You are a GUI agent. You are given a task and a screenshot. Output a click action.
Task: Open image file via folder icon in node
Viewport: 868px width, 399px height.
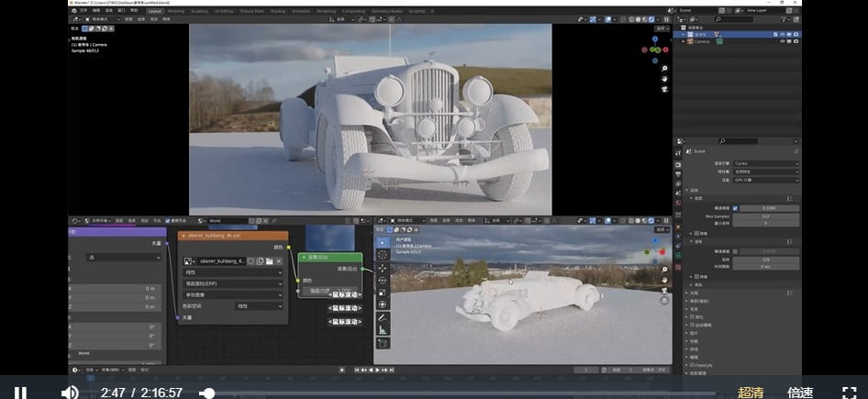click(269, 261)
